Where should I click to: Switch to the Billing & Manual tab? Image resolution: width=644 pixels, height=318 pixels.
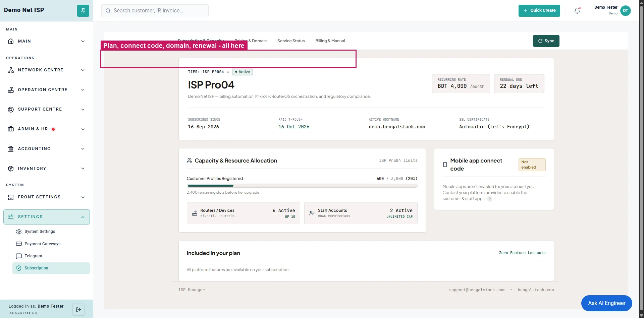click(x=330, y=41)
